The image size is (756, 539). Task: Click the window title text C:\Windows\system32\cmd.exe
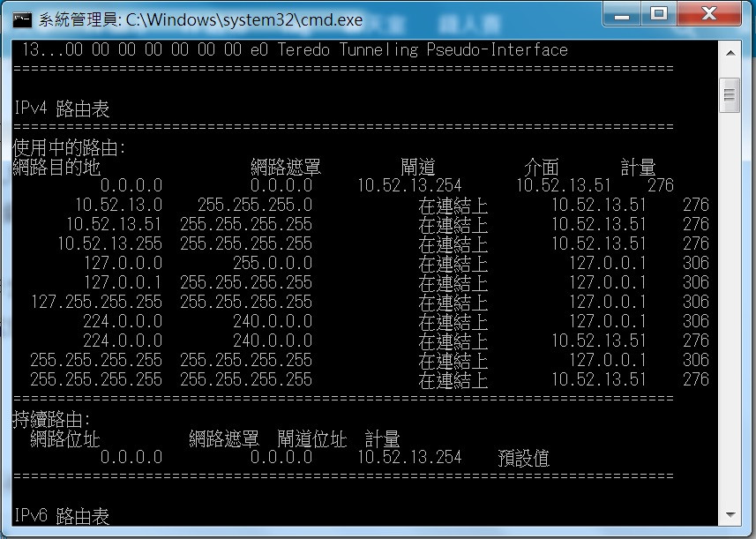tap(244, 19)
